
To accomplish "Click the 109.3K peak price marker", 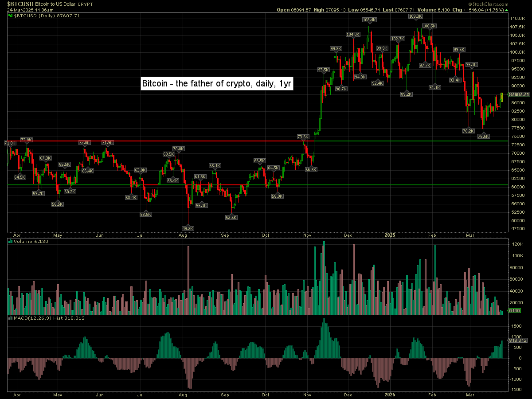I will [415, 16].
